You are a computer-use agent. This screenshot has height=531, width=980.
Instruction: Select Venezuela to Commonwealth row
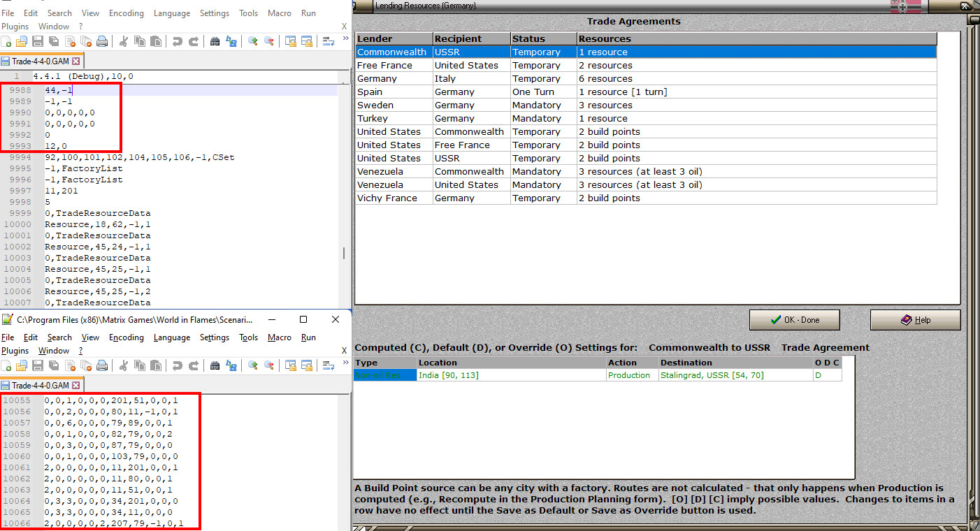tap(646, 172)
